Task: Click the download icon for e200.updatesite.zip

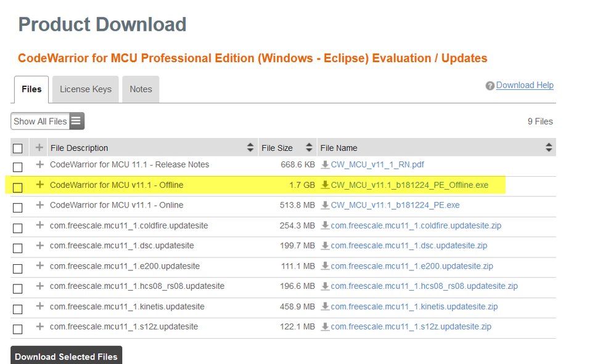Action: tap(325, 266)
